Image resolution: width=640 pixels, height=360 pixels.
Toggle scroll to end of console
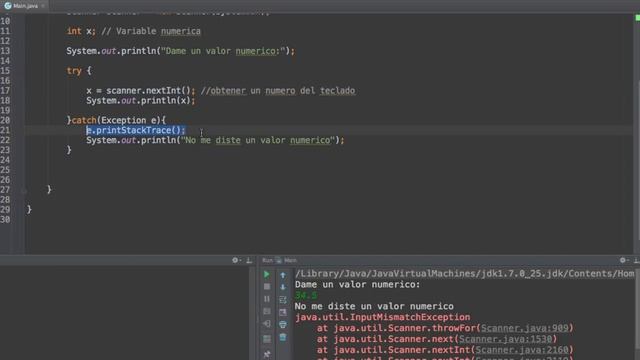coord(283,312)
